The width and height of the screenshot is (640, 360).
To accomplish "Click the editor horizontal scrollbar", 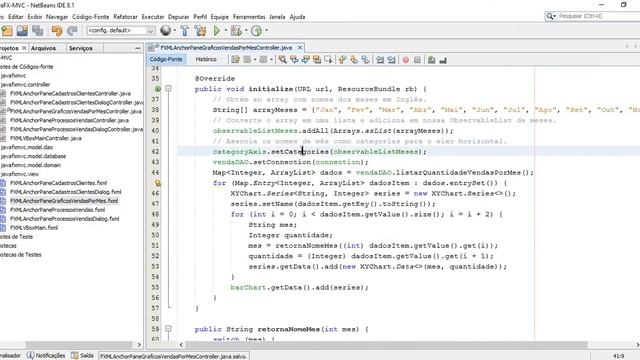I will coord(386,345).
